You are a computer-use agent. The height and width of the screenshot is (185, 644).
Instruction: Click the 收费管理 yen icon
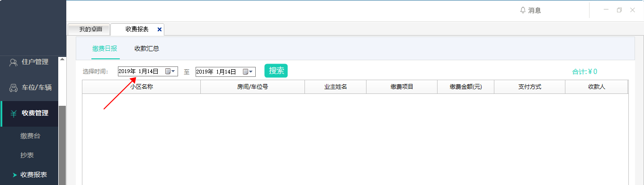(13, 113)
